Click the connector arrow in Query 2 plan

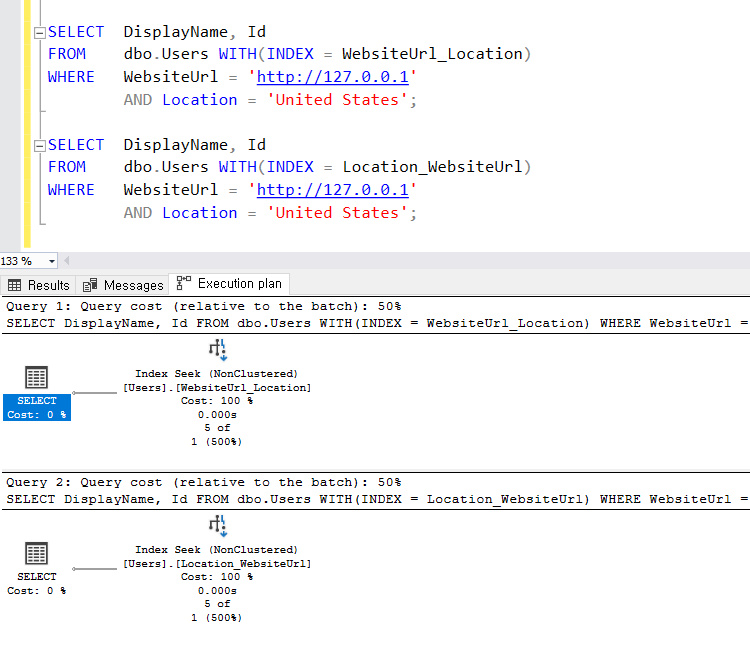(94, 569)
